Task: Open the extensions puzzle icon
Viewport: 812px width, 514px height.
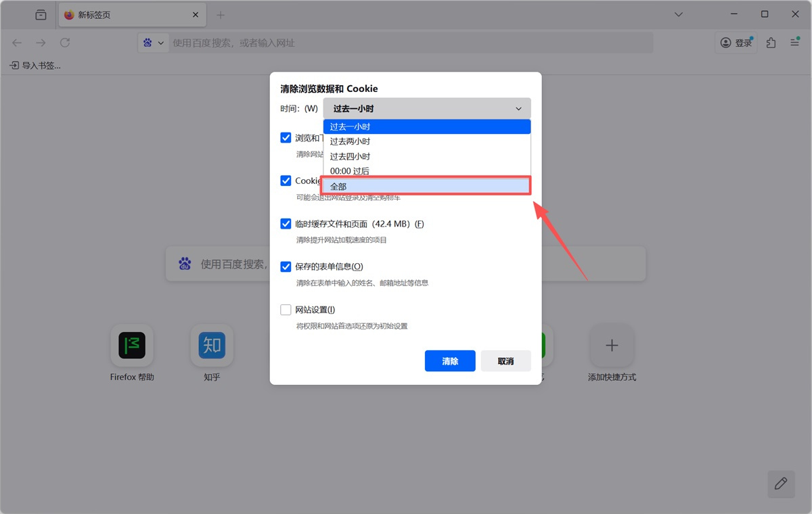Action: point(771,43)
